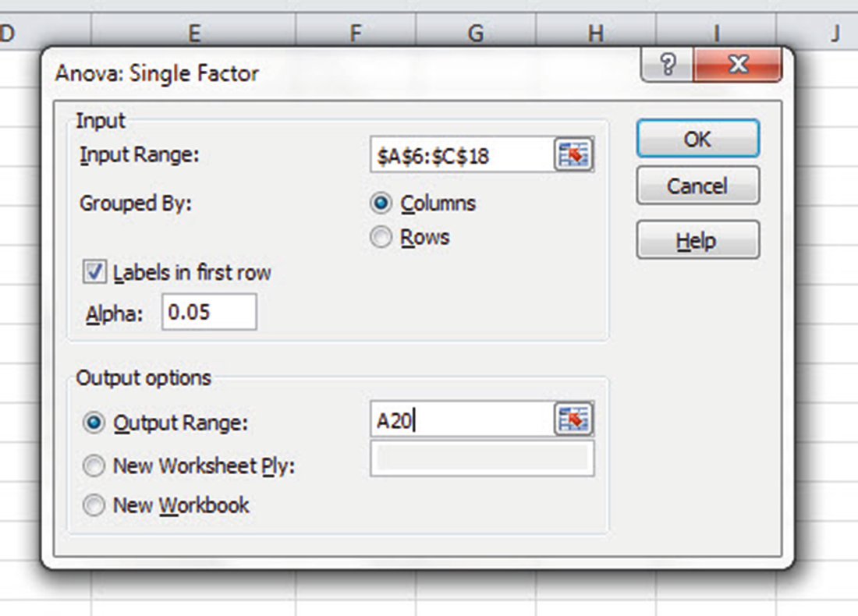The image size is (858, 616).
Task: Open Help from the dialog button
Action: [x=697, y=240]
